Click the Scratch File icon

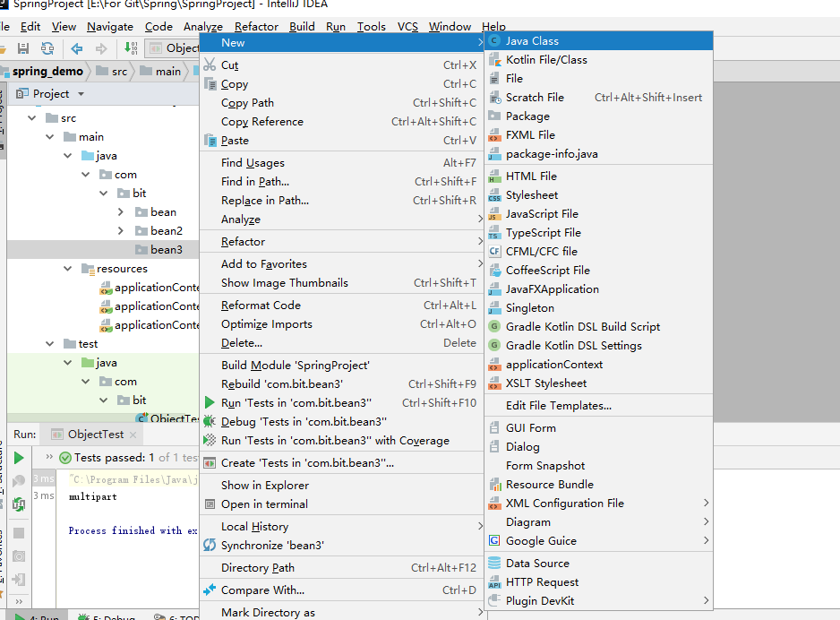(x=494, y=98)
